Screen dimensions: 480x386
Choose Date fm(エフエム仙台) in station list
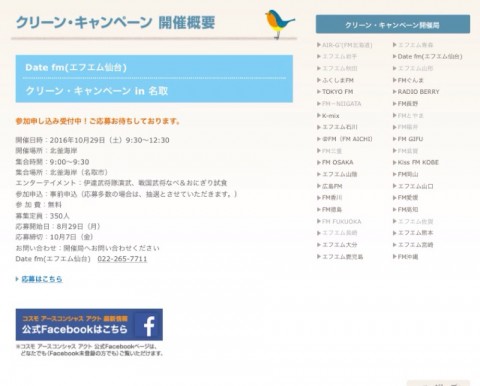tap(427, 56)
